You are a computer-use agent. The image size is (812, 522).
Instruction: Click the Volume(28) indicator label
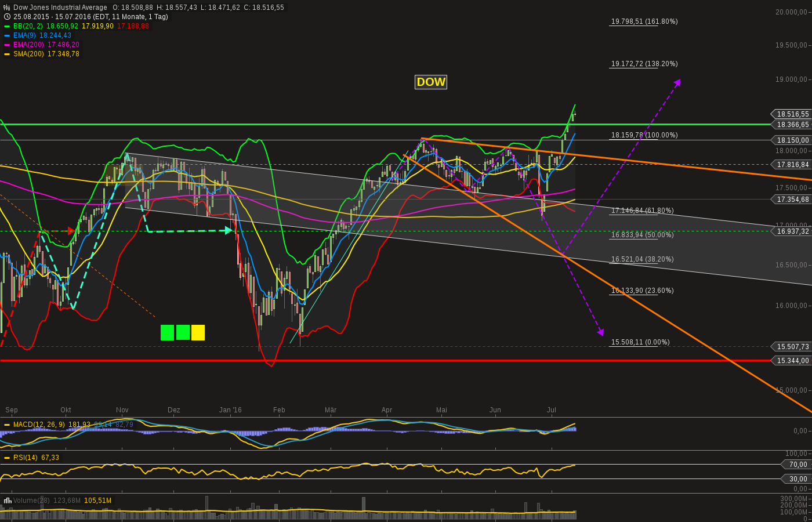tap(31, 501)
